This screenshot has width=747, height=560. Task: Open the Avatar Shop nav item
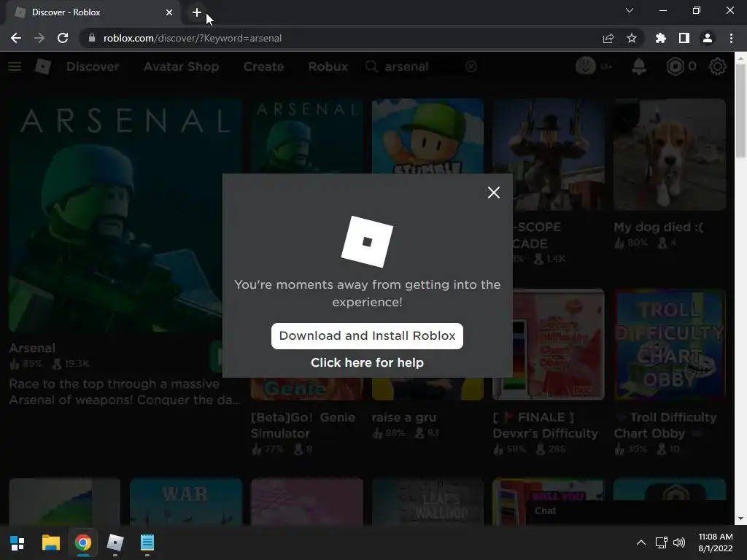point(181,66)
